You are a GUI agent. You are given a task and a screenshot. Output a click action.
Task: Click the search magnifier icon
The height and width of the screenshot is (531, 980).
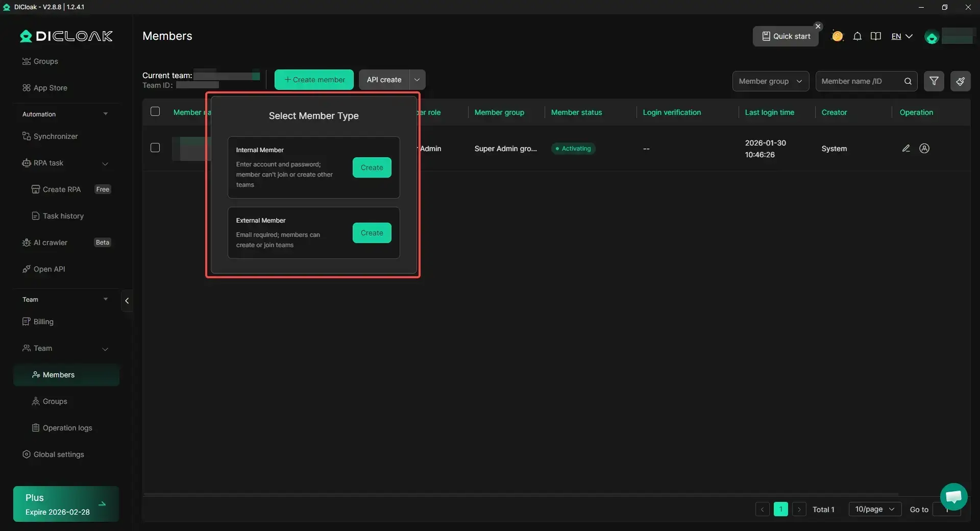(x=908, y=81)
